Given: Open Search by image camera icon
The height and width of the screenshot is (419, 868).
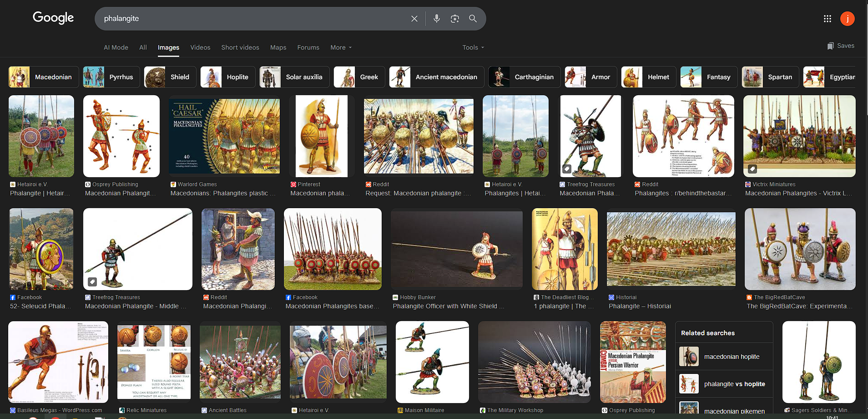Looking at the screenshot, I should [455, 19].
